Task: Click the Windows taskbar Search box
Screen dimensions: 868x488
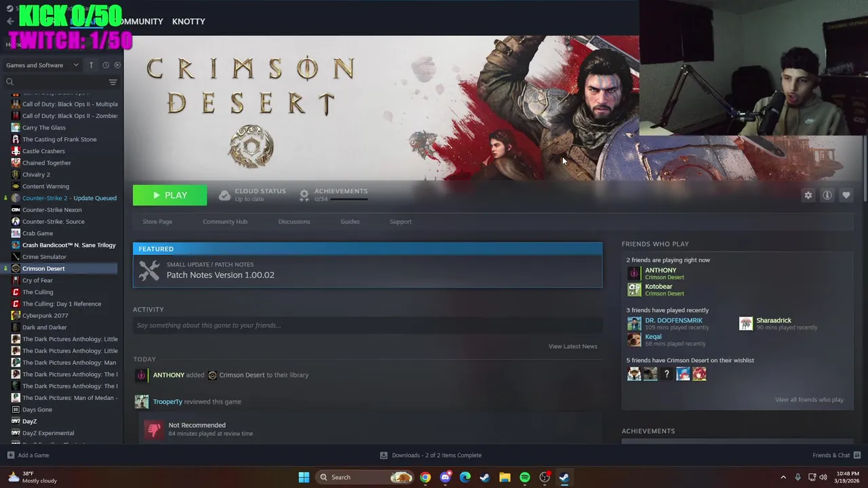Action: (366, 477)
